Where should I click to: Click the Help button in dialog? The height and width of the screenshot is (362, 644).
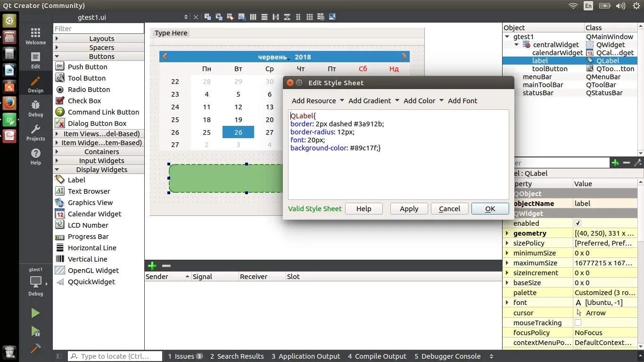pos(364,209)
